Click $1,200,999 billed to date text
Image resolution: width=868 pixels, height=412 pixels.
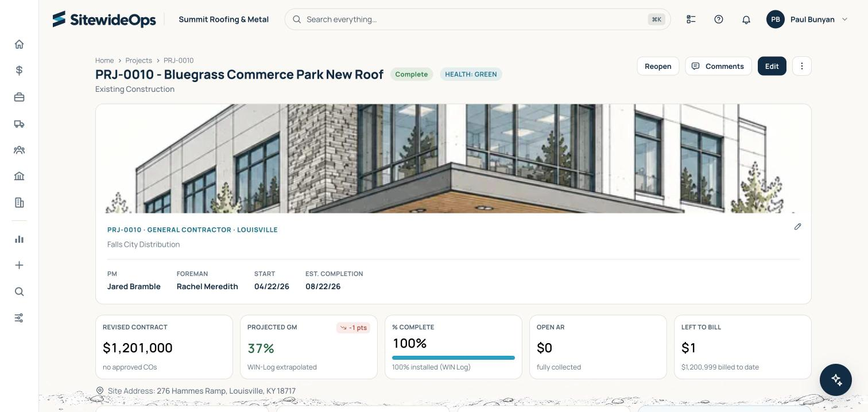point(720,367)
